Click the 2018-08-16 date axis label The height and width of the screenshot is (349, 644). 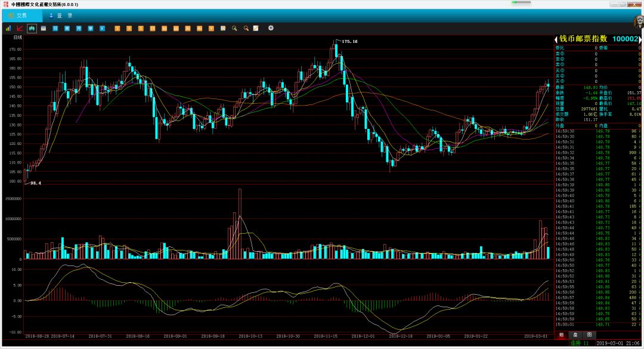click(138, 336)
